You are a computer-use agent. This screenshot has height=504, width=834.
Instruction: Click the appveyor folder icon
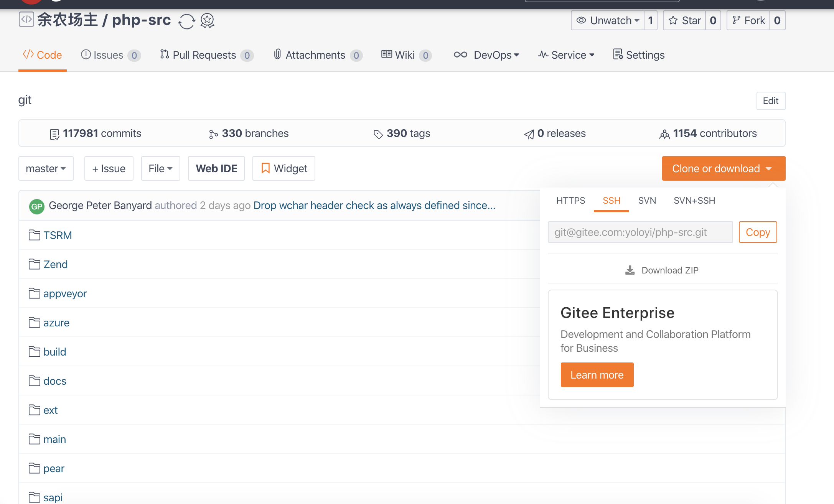pyautogui.click(x=35, y=293)
